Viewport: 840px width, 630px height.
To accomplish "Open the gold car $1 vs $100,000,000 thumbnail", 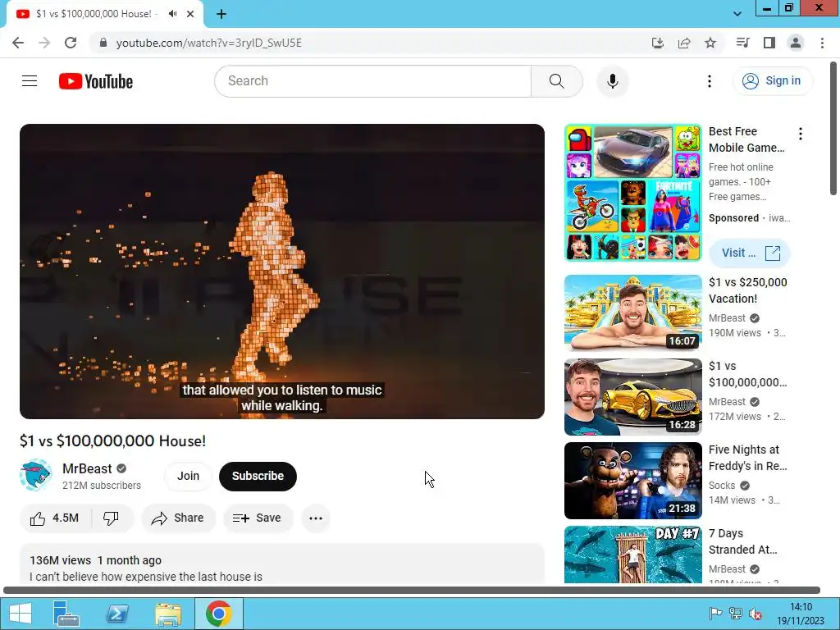I will point(632,397).
